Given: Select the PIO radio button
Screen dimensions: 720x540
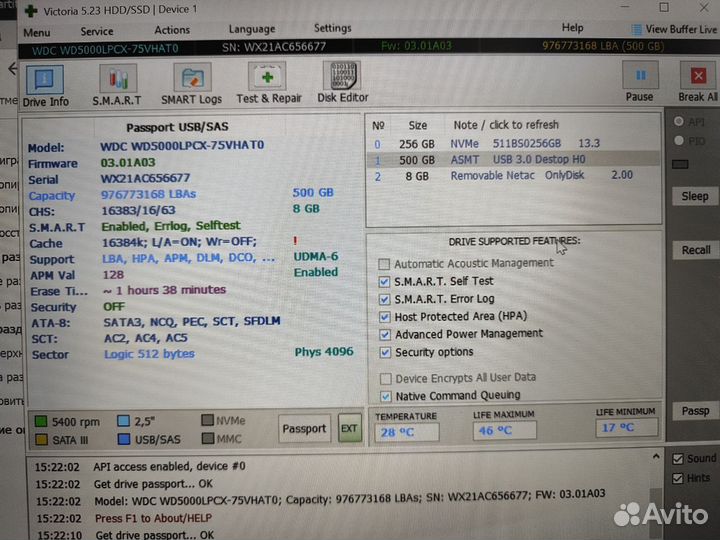Looking at the screenshot, I should [680, 141].
